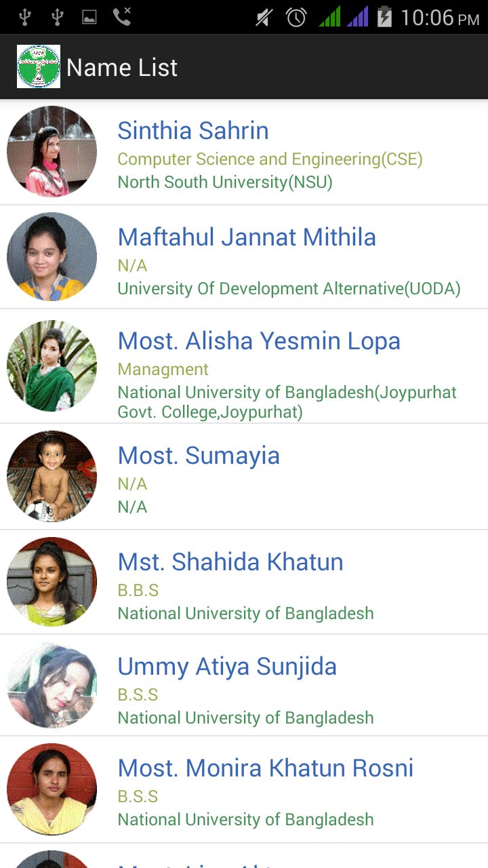Tap Mst. Shahida Khatun's profile picture
The width and height of the screenshot is (488, 868).
(x=52, y=582)
